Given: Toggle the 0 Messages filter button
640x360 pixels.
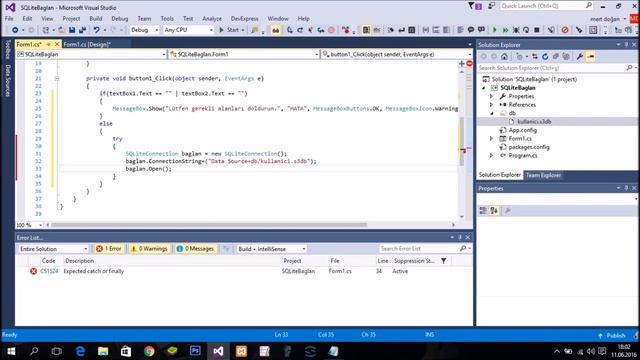Looking at the screenshot, I should (196, 249).
